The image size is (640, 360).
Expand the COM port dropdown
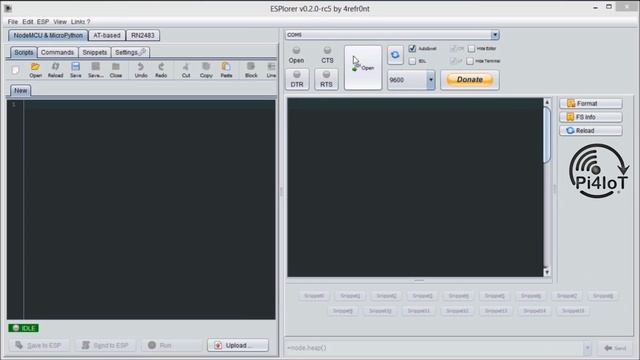(x=495, y=35)
